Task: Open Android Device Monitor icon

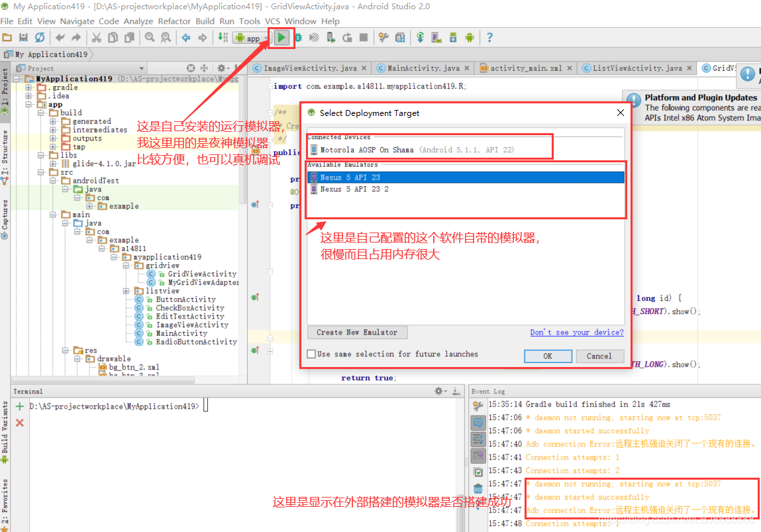Action: pyautogui.click(x=470, y=37)
